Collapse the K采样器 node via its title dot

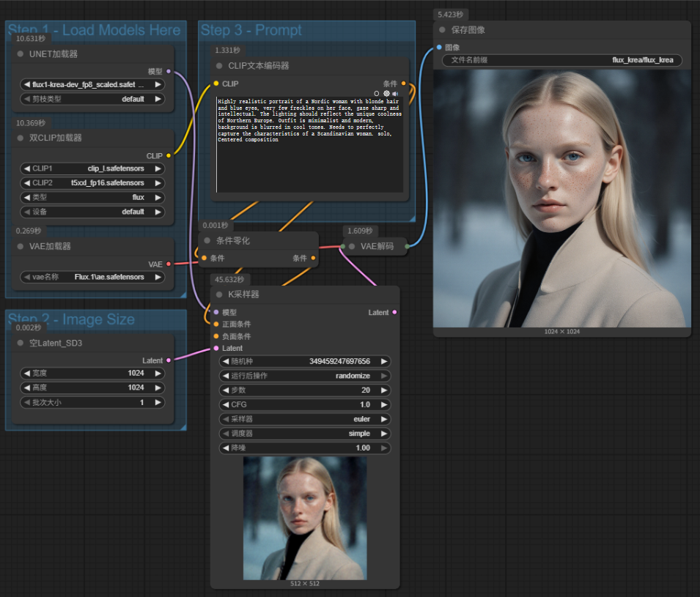(x=218, y=294)
